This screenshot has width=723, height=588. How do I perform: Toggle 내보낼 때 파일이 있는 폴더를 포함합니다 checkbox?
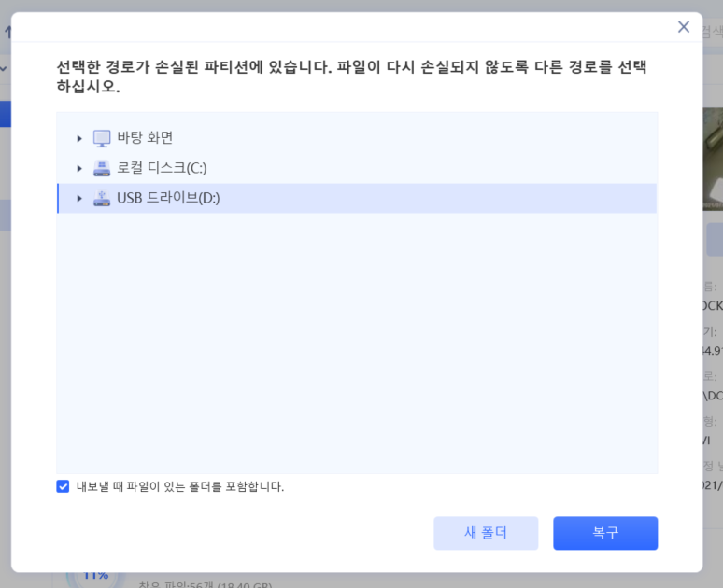[63, 486]
